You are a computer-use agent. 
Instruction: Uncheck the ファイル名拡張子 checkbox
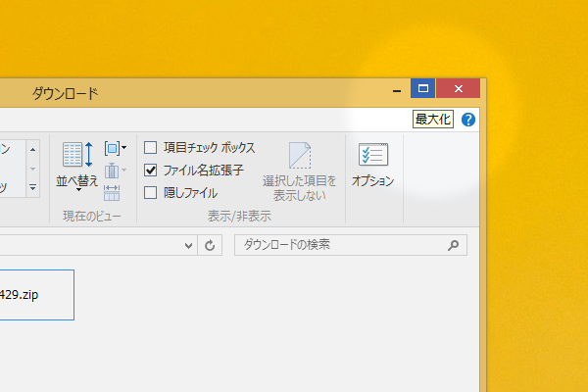(150, 171)
